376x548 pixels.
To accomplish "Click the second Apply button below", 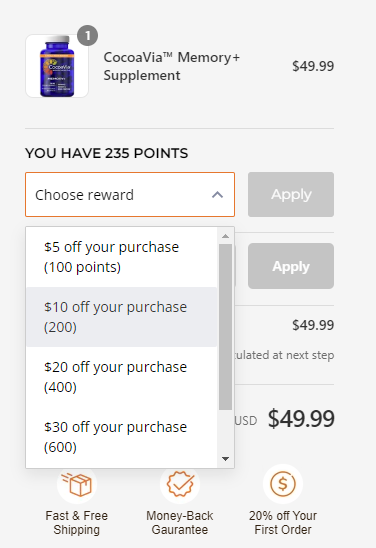I will [291, 266].
